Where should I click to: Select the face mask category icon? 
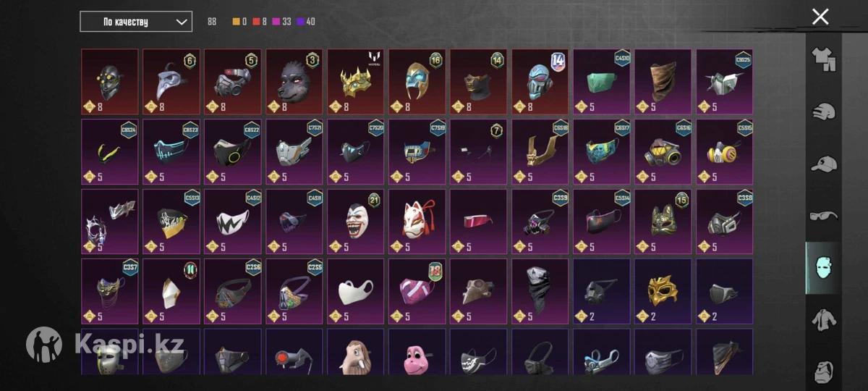coord(823,268)
